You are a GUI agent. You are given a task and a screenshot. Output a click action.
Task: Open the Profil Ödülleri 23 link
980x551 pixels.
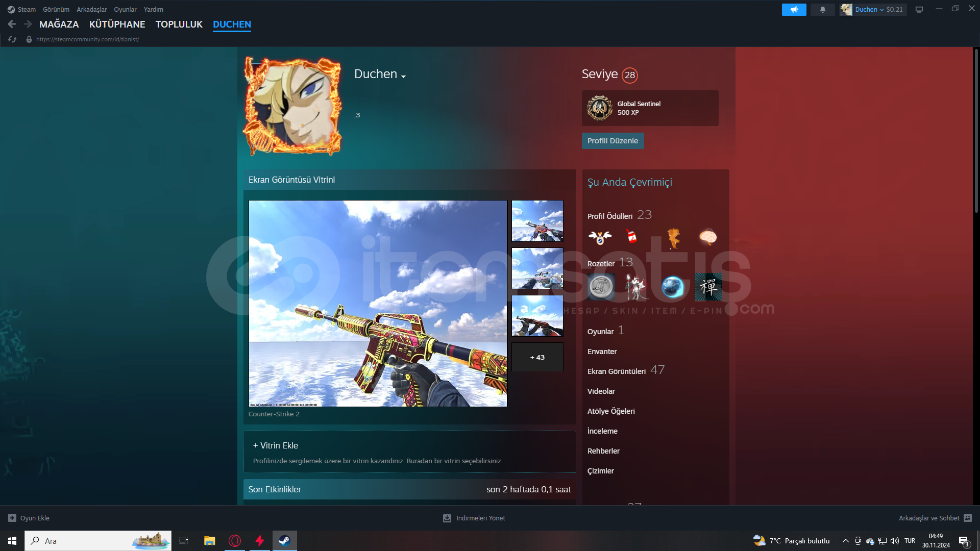click(x=620, y=215)
